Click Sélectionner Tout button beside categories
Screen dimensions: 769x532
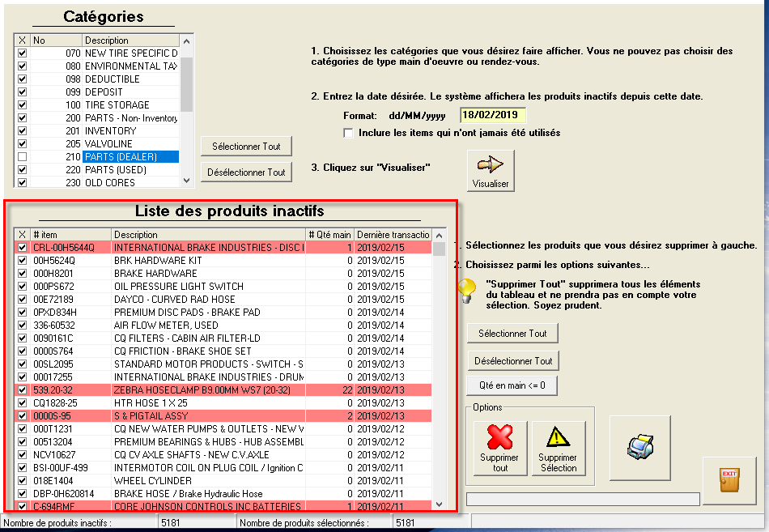(x=246, y=147)
